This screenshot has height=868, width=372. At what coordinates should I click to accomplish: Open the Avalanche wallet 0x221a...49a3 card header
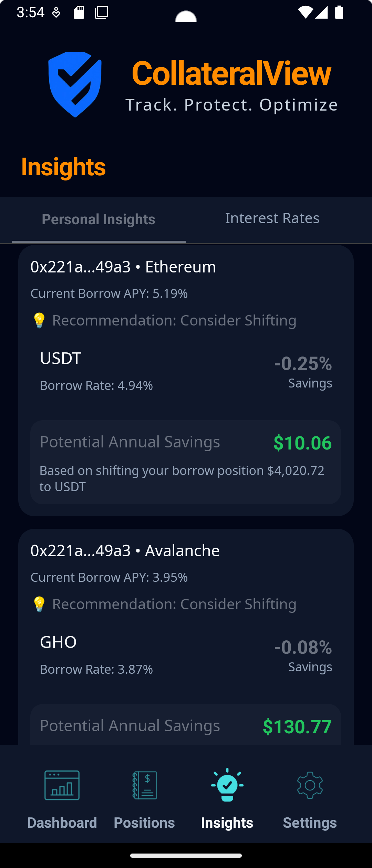click(125, 551)
